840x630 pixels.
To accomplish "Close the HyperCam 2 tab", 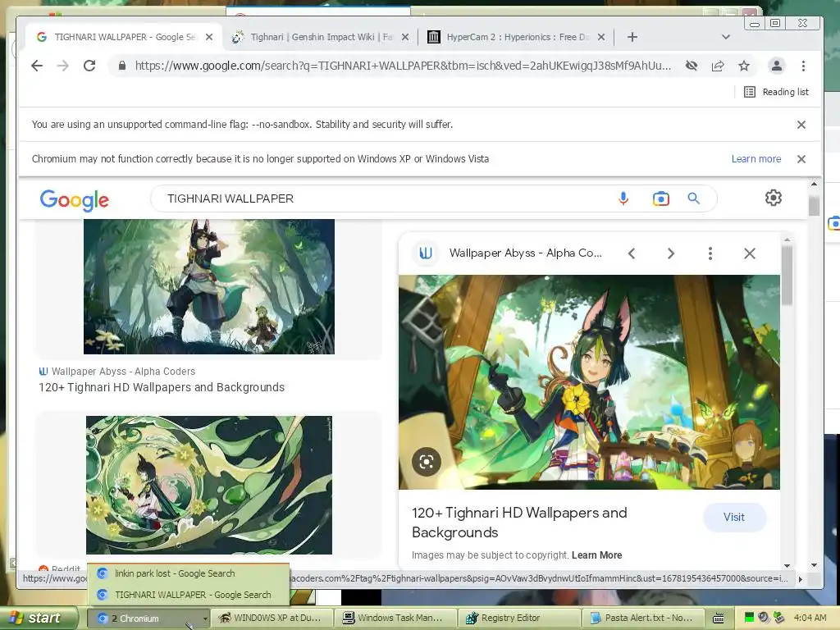I will (601, 37).
